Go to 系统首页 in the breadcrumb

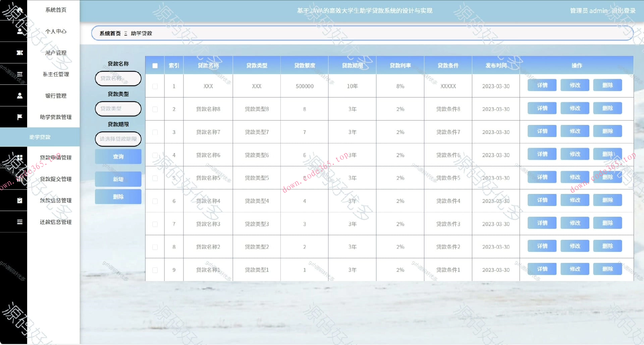click(110, 33)
